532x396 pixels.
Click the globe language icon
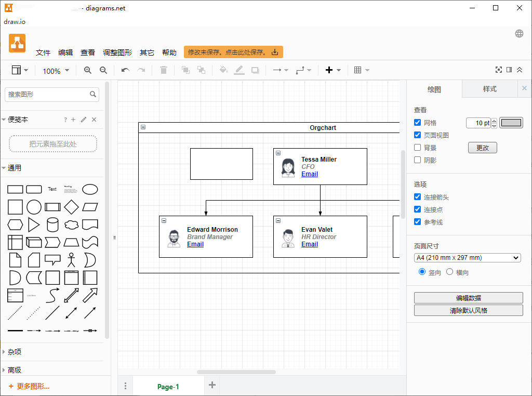click(x=519, y=34)
